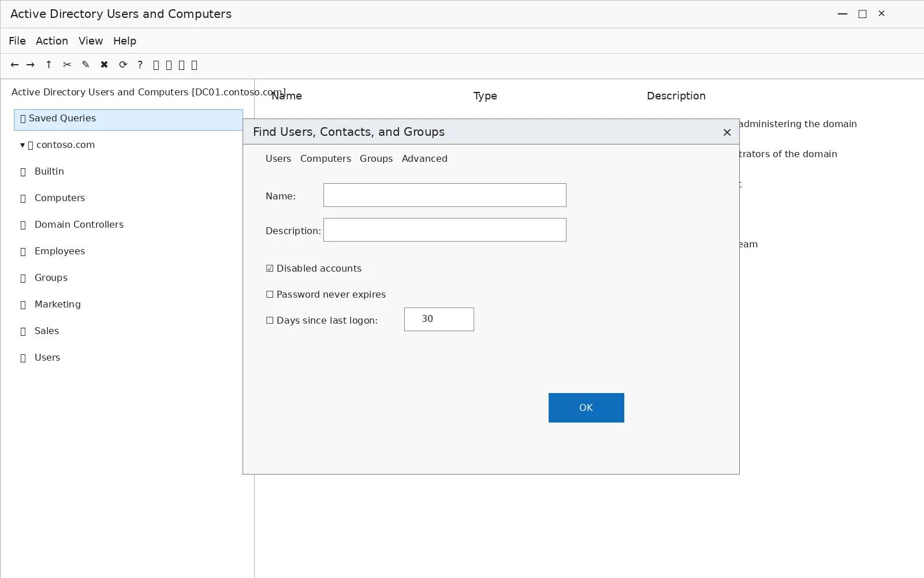Open the Action menu

tap(52, 41)
